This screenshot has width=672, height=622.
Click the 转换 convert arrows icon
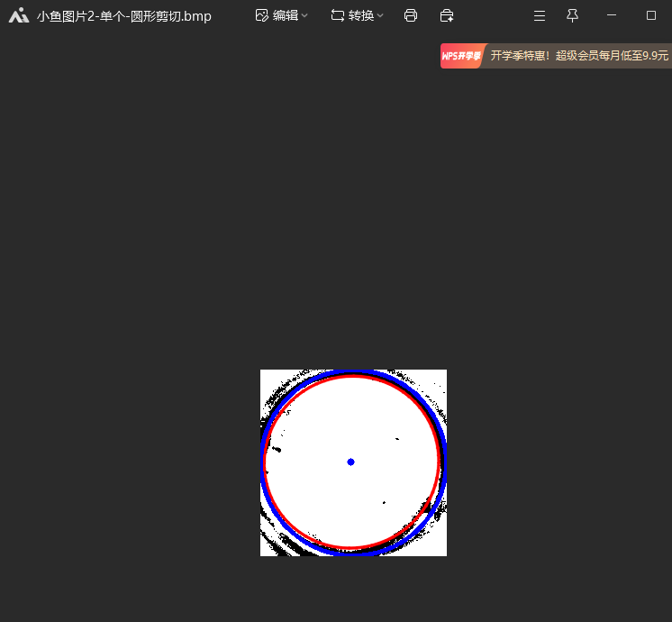tap(337, 16)
